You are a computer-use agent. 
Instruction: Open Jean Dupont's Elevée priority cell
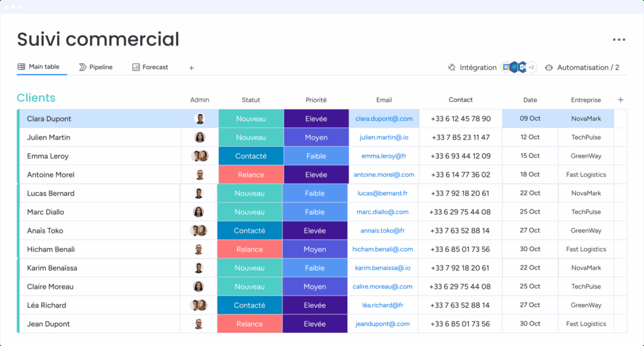315,324
